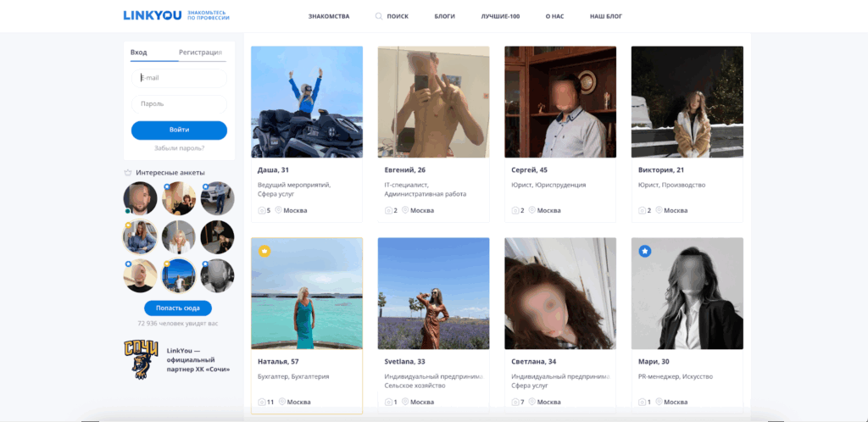Screen dimensions: 868x422
Task: Click the yellow badge on Наталья's card
Action: click(264, 251)
